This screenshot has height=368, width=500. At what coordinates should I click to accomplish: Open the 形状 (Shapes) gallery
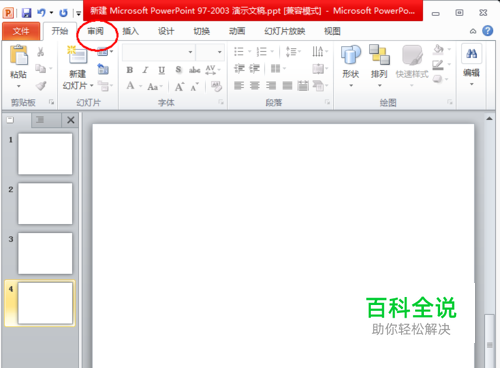point(351,66)
